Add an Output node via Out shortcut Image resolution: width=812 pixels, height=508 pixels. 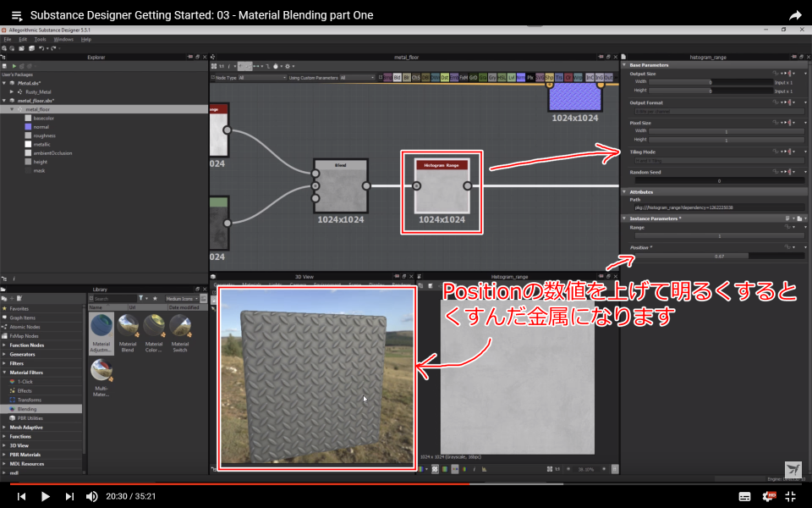pyautogui.click(x=608, y=78)
